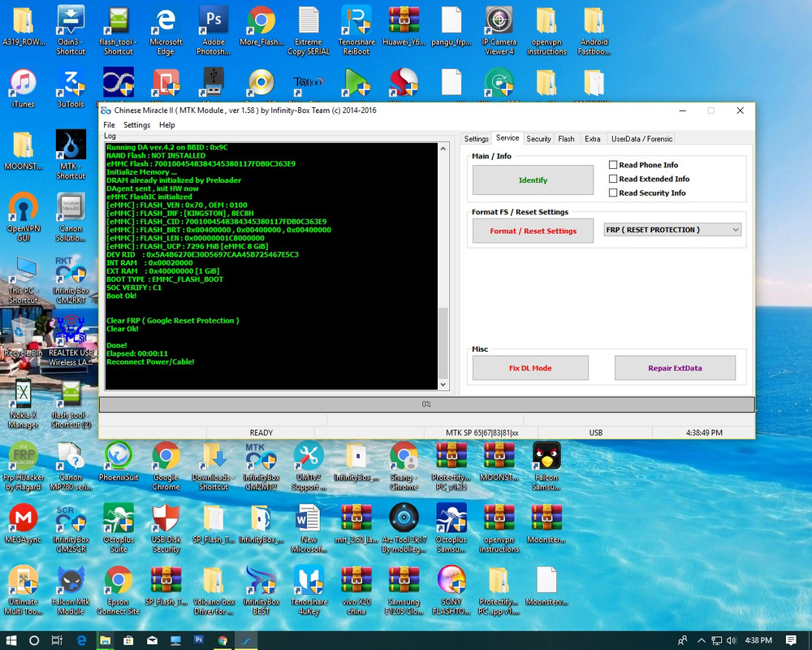Select the Odin3 Shortcut icon
This screenshot has width=812, height=650.
point(71,29)
